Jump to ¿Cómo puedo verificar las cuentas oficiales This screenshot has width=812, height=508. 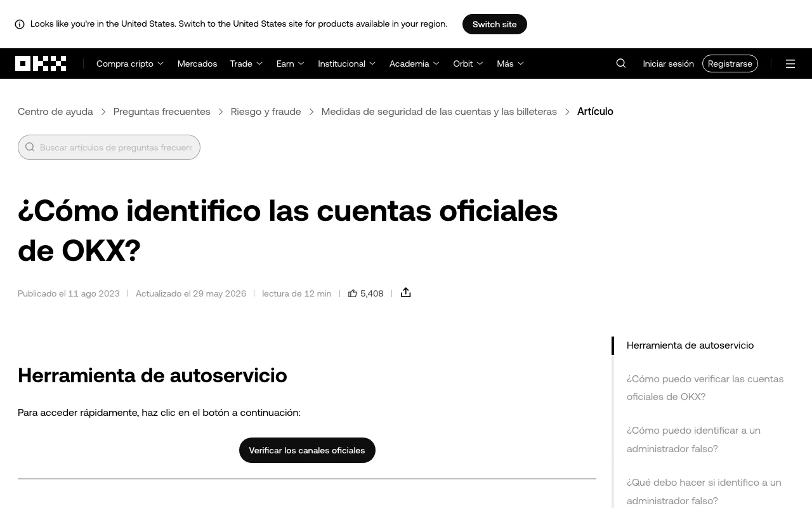click(x=705, y=387)
